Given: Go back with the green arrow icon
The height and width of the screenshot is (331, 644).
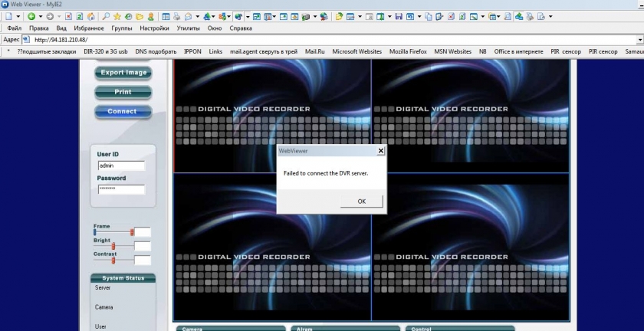Looking at the screenshot, I should tap(31, 16).
